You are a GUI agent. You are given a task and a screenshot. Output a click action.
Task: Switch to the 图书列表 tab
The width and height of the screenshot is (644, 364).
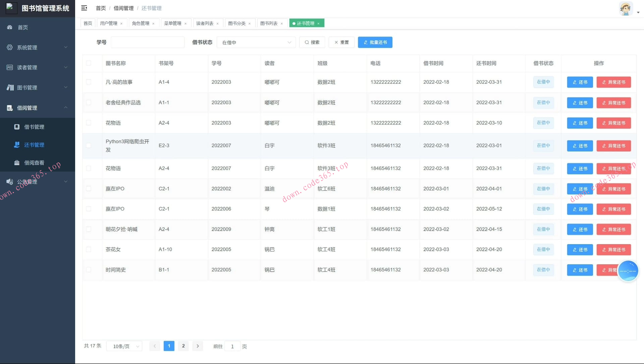pyautogui.click(x=269, y=23)
